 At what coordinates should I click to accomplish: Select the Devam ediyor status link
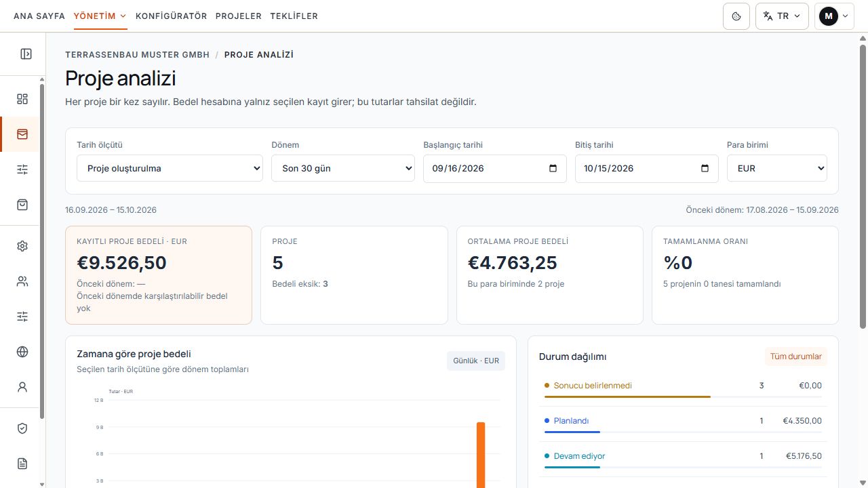(579, 456)
